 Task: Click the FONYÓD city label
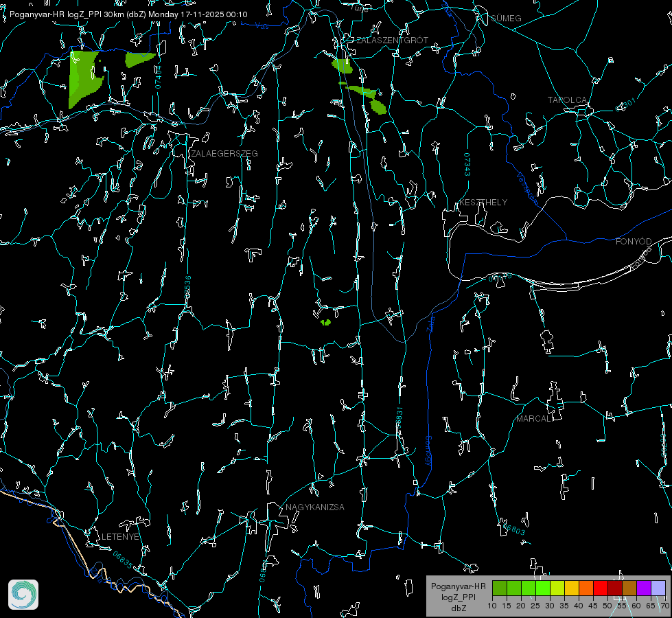pyautogui.click(x=634, y=242)
